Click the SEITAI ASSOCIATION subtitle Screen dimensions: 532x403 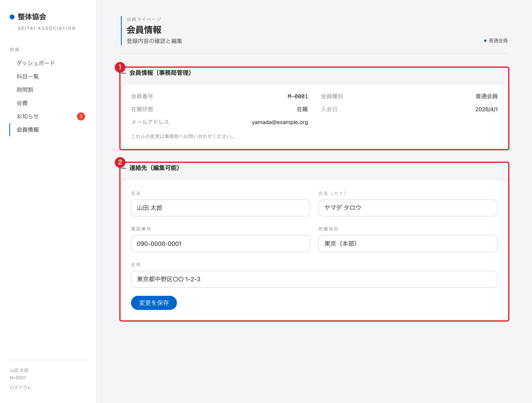(47, 28)
